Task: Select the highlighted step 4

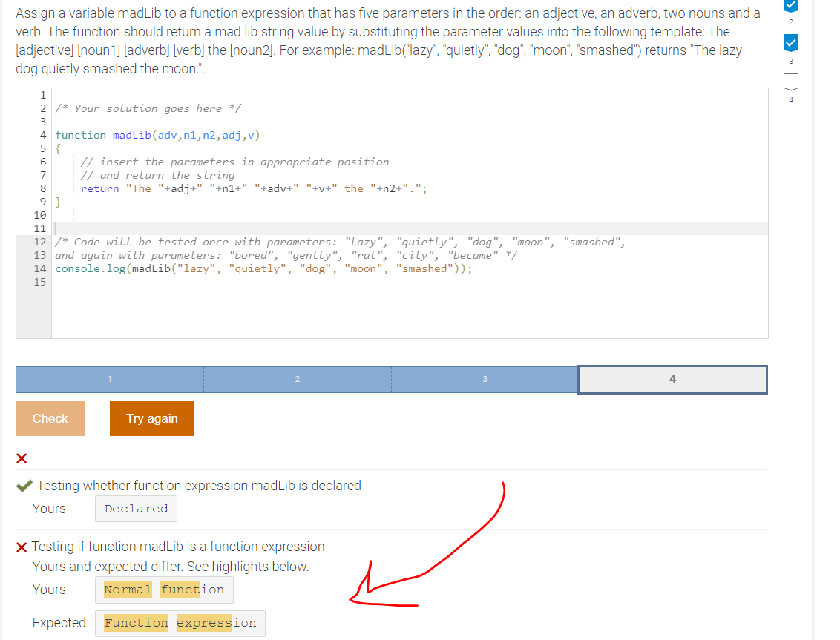Action: 672,379
